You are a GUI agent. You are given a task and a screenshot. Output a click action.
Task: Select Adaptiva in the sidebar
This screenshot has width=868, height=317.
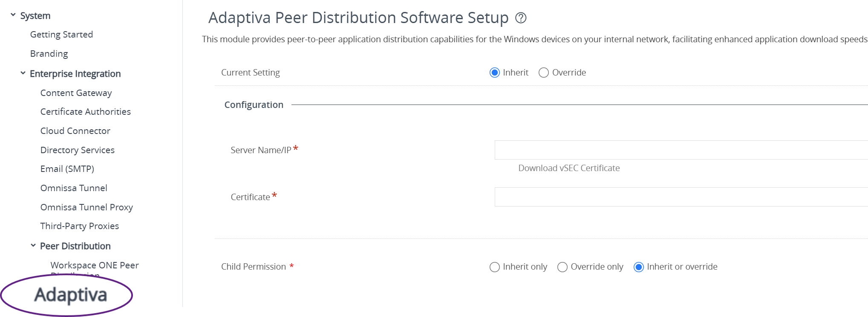click(71, 295)
